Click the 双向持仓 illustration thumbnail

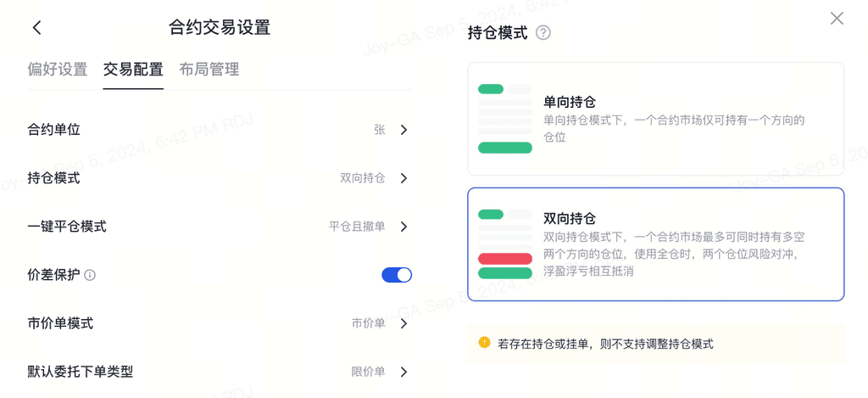pos(505,244)
